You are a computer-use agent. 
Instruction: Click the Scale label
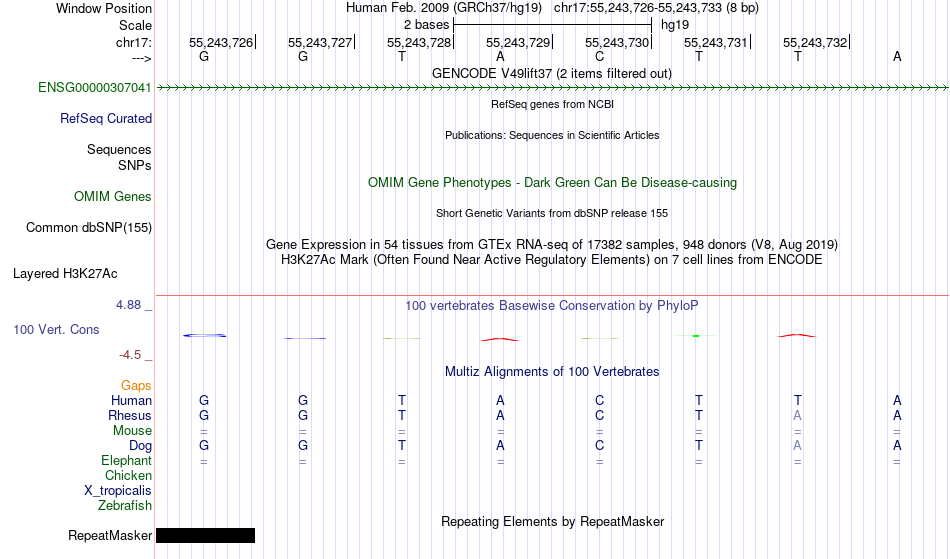[x=136, y=25]
